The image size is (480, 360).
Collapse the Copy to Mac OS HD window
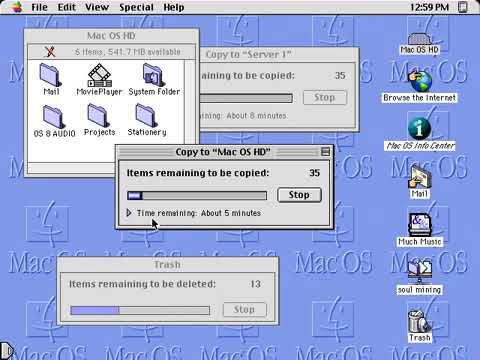(x=325, y=152)
